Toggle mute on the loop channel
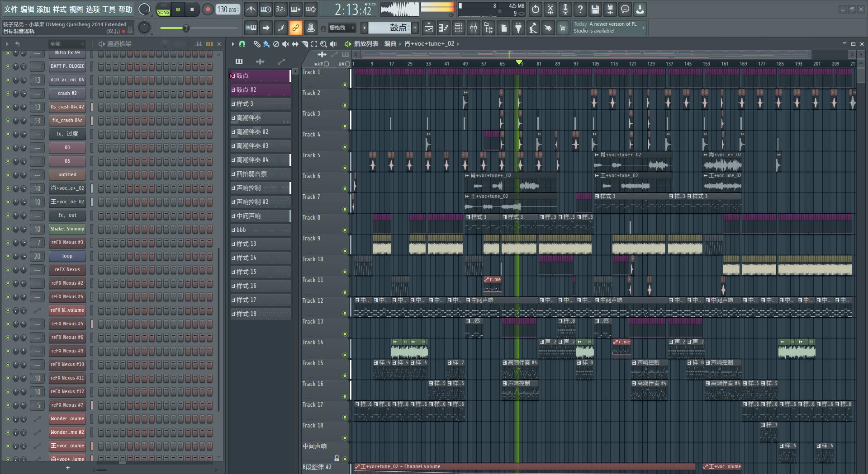This screenshot has width=868, height=474. coord(8,256)
